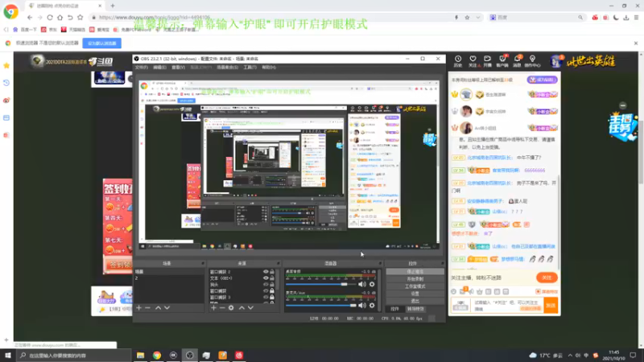Image resolution: width=644 pixels, height=362 pixels.
Task: Open source properties gear in sources panel
Action: point(231,308)
